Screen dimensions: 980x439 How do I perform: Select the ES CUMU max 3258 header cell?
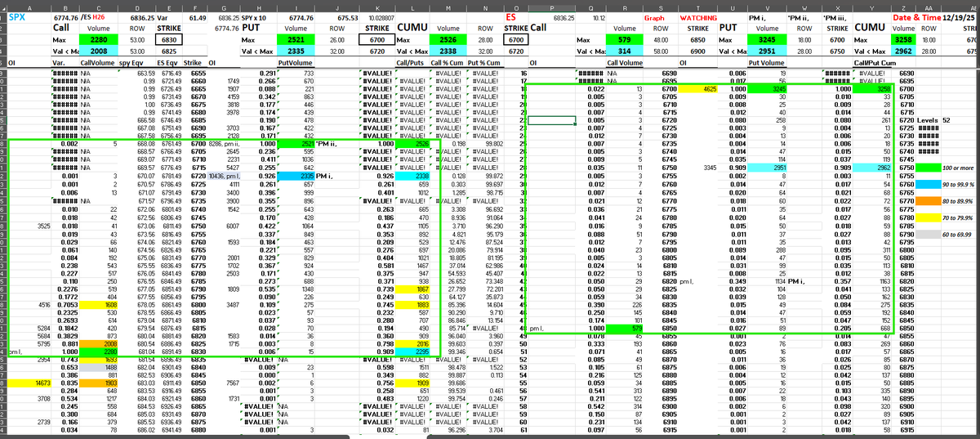pyautogui.click(x=902, y=39)
